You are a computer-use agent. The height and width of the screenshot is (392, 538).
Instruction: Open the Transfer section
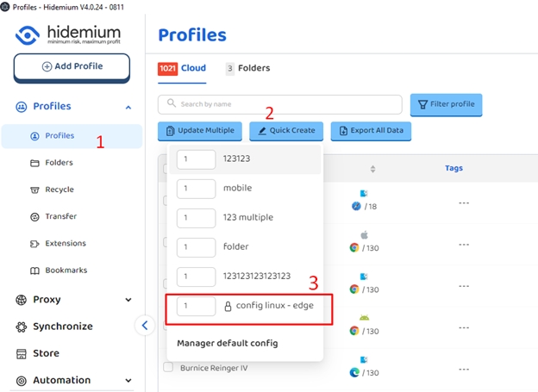click(x=60, y=216)
